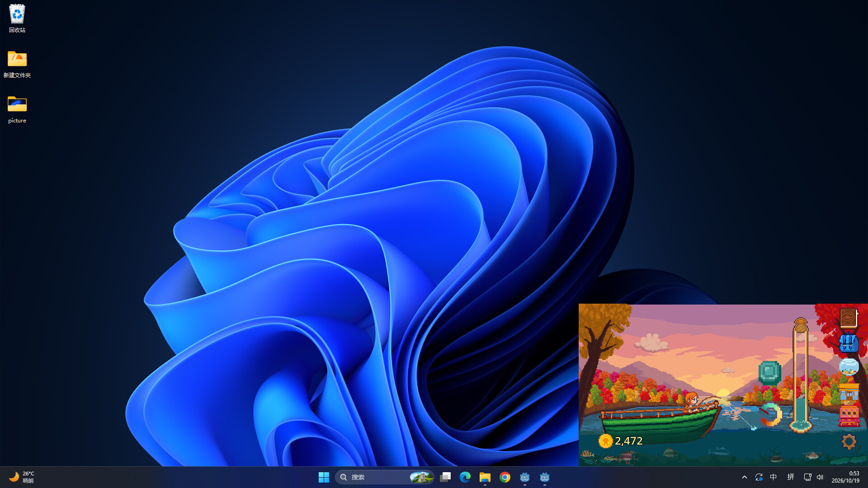Open the blue backpack inventory
Viewport: 868px width, 488px height.
click(849, 343)
